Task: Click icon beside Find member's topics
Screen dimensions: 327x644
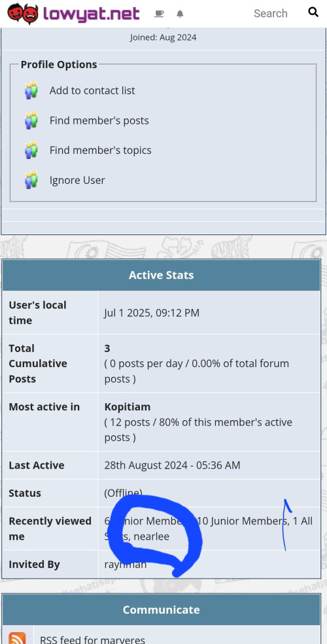Action: 31,150
